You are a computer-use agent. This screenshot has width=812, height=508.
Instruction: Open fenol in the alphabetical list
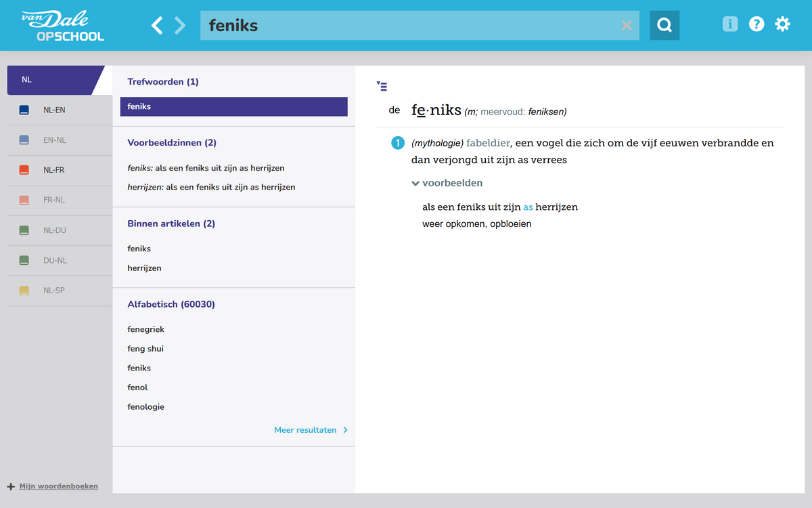[x=137, y=387]
